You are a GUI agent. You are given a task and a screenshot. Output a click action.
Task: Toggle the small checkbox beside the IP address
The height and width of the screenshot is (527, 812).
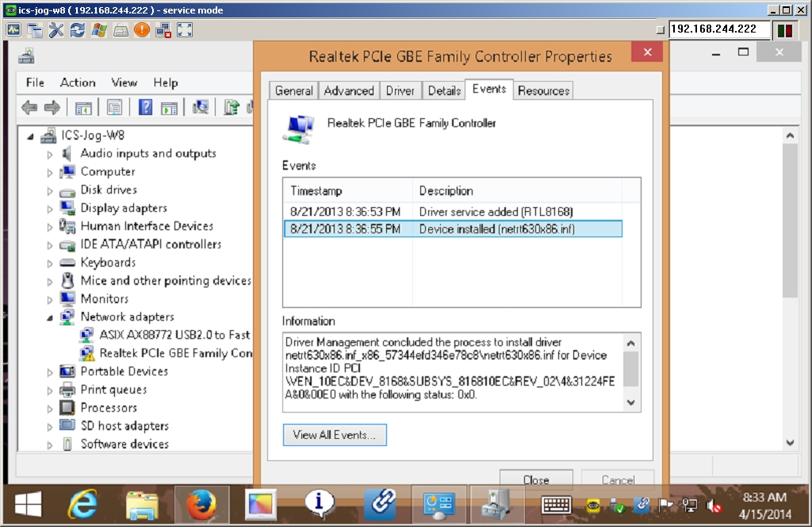tap(661, 30)
